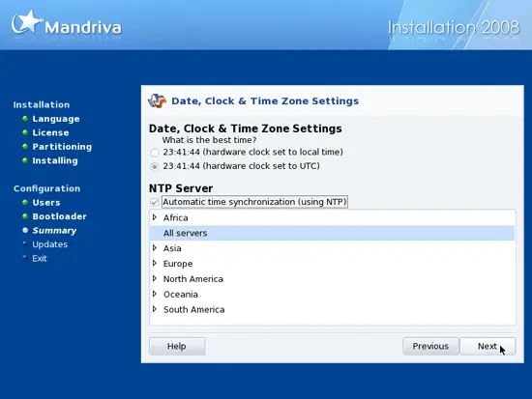Select the Europe row label
This screenshot has height=399, width=532.
(178, 264)
